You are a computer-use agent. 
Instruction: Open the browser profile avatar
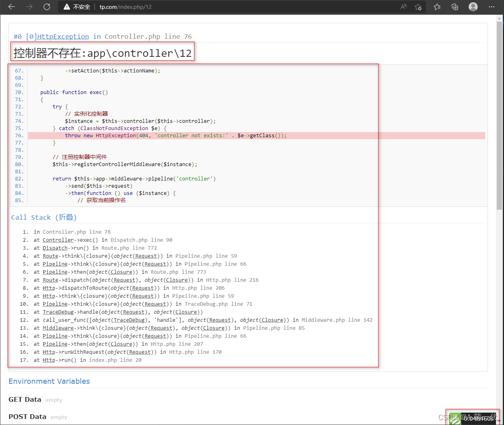click(473, 7)
